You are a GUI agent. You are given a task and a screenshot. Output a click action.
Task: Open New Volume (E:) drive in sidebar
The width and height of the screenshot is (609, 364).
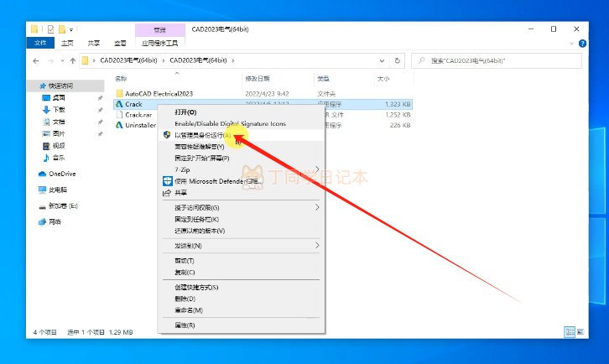click(58, 205)
